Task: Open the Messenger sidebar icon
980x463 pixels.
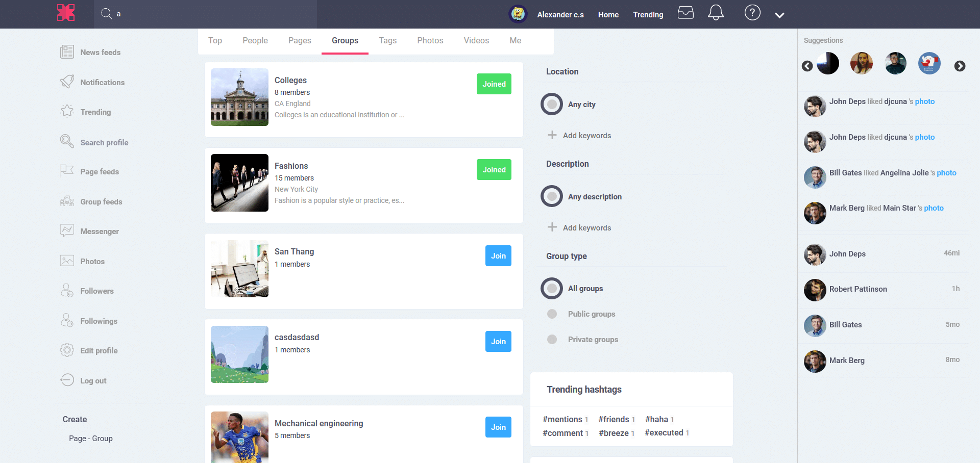Action: click(x=67, y=230)
